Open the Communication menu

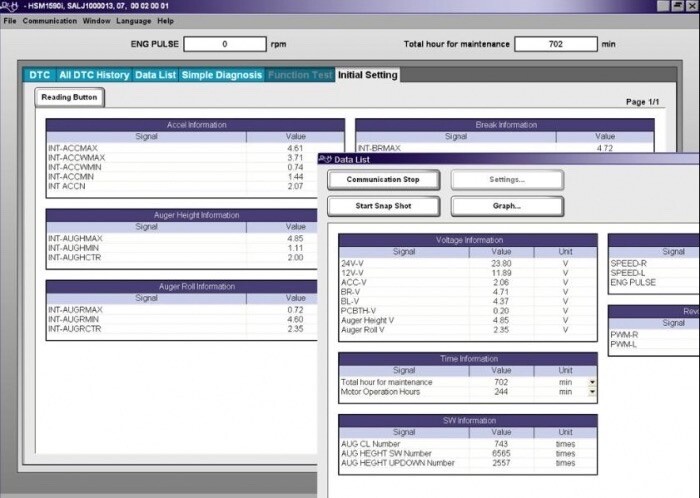50,21
